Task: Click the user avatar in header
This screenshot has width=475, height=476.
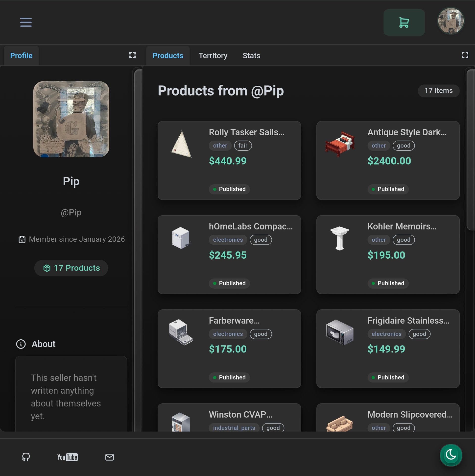Action: [x=451, y=21]
